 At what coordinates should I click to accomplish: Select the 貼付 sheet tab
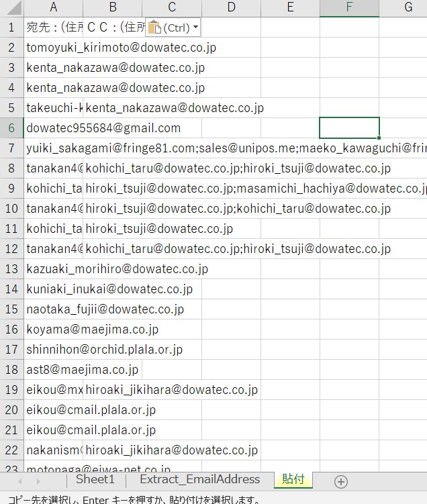pos(293,479)
